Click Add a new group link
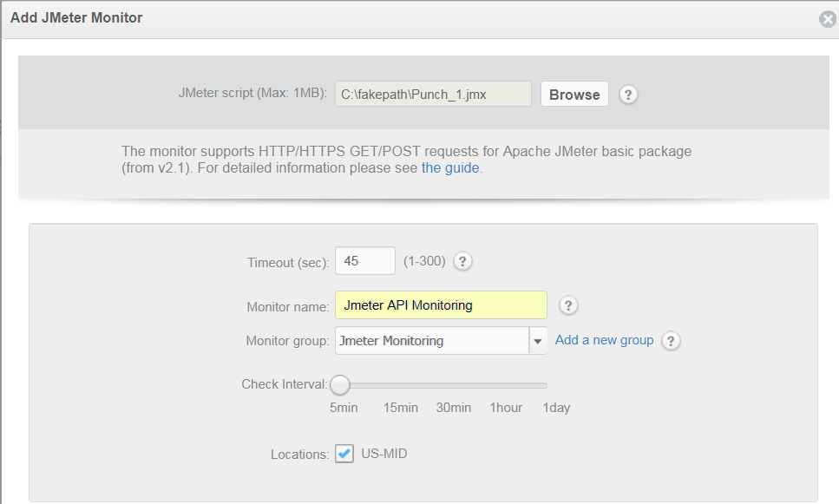Screen dimensions: 839x504 point(604,340)
